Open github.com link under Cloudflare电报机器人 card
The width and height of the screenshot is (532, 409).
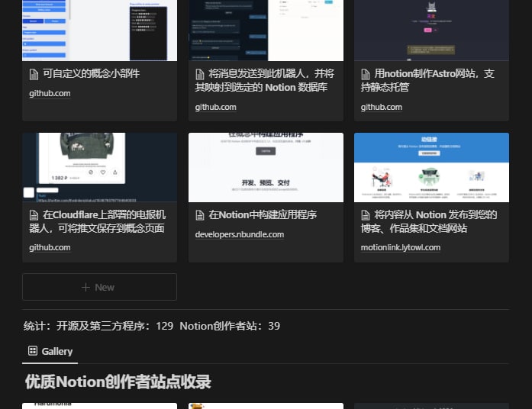tap(50, 247)
